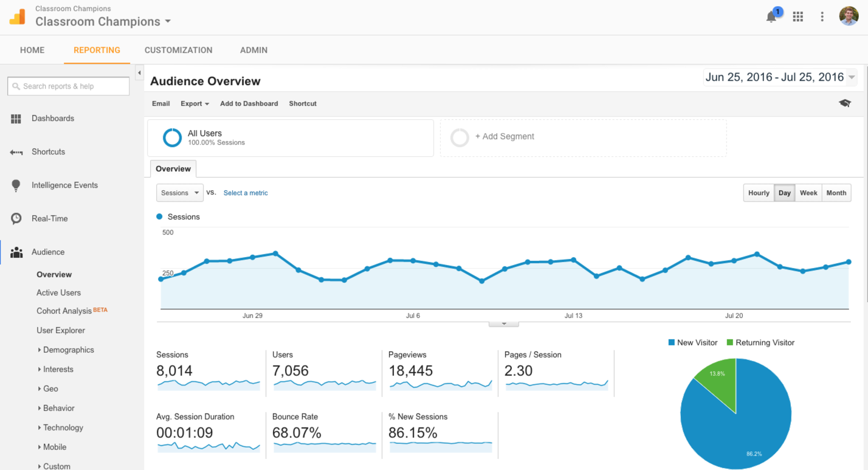The image size is (868, 470).
Task: Click the Returning Visitor green legend swatch
Action: [x=730, y=343]
